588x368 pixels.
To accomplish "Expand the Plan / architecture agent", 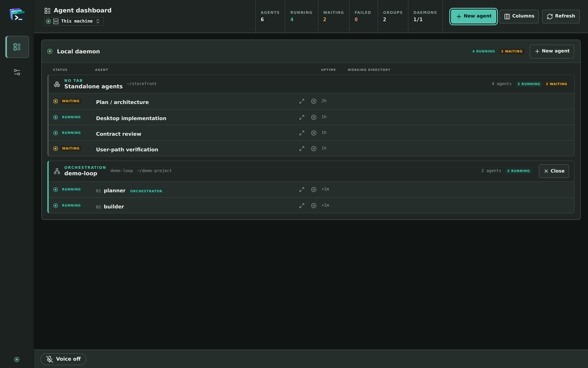I will (302, 101).
